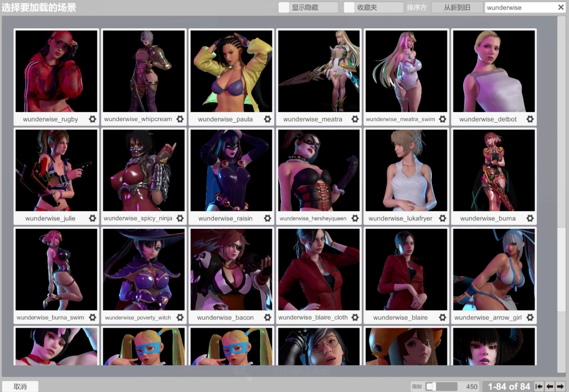The height and width of the screenshot is (392, 569).
Task: Click the gear icon beside wunderwise_paula
Action: tap(267, 119)
